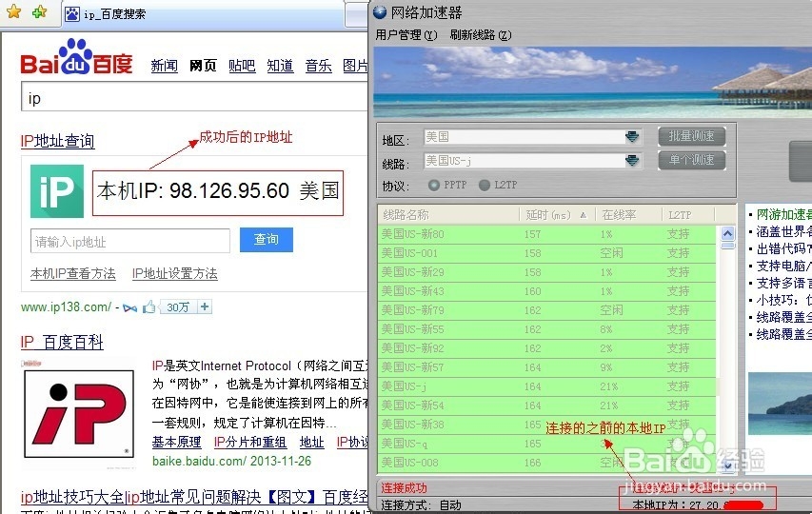
Task: Select line row 美国US-新29
Action: pyautogui.click(x=547, y=272)
